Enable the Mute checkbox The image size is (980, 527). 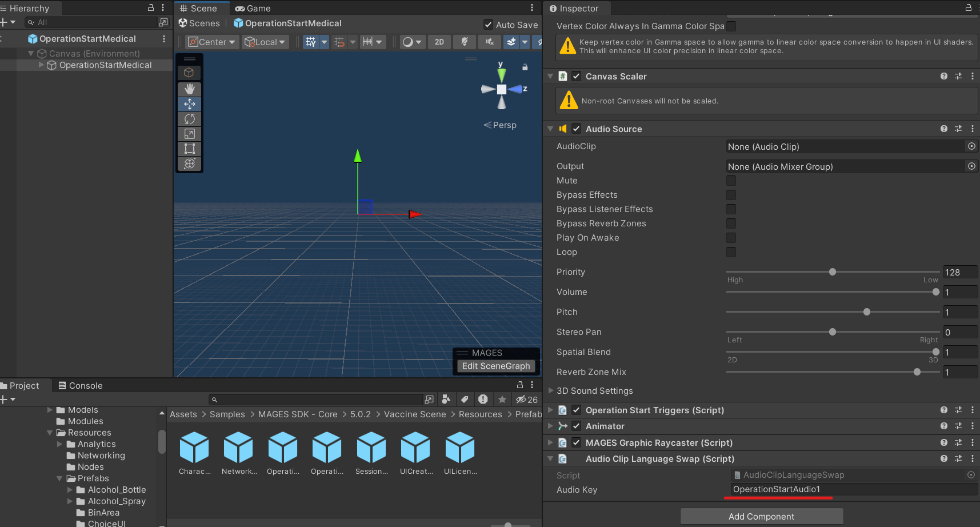[x=731, y=181]
